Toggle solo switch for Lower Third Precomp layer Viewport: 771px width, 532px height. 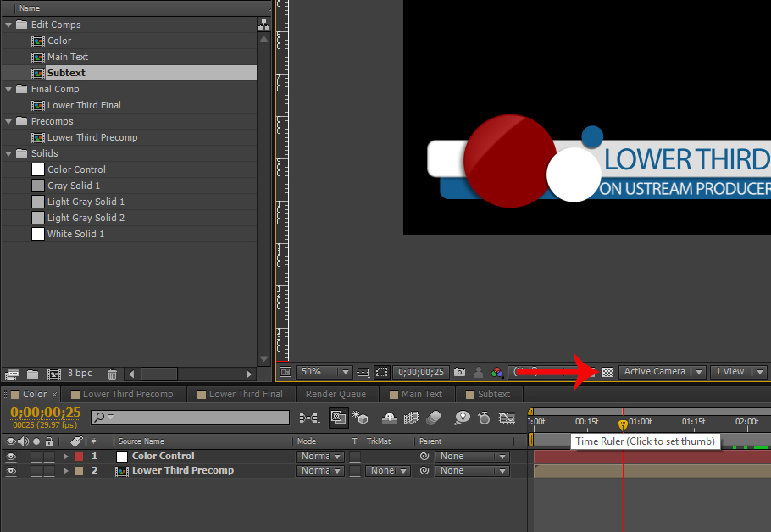pos(36,471)
